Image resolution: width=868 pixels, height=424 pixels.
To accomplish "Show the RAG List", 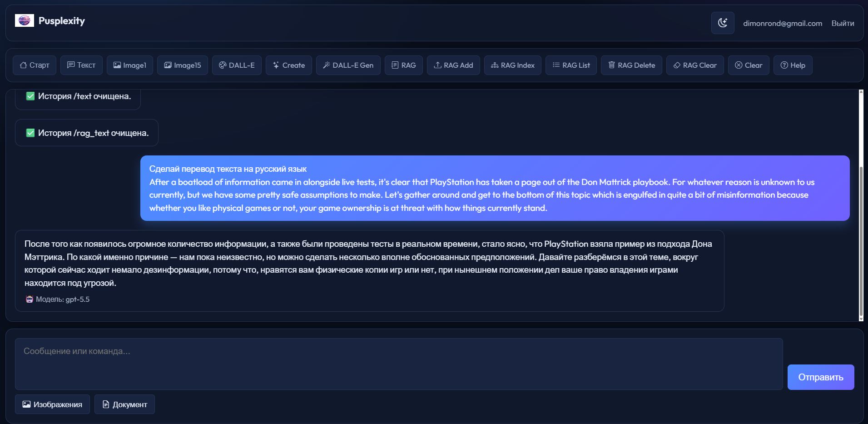I will point(571,65).
